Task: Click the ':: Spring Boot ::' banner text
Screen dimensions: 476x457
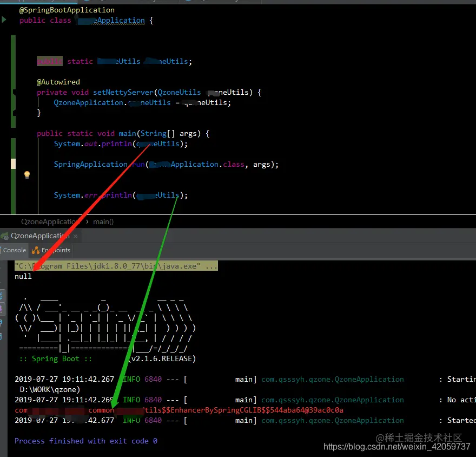Action: [56, 359]
